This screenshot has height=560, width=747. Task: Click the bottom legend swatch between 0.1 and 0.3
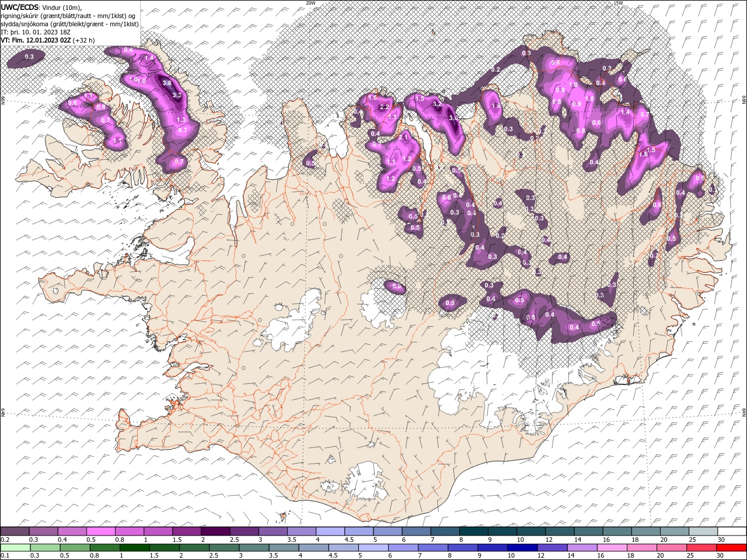click(16, 548)
